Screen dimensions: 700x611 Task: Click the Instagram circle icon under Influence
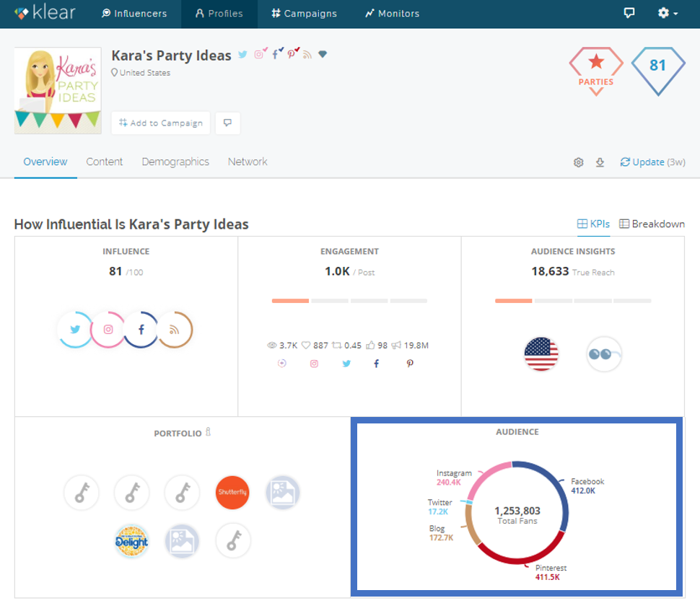(108, 330)
